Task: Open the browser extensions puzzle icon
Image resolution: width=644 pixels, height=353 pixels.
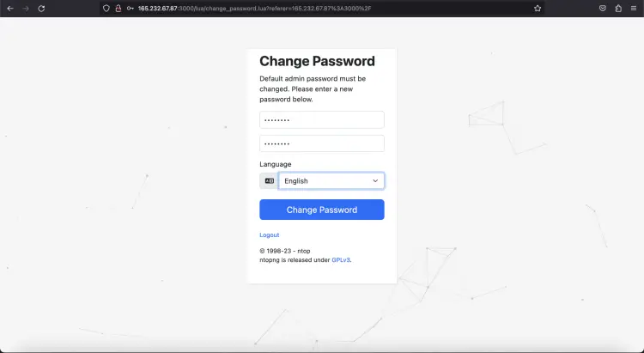Action: pyautogui.click(x=618, y=9)
